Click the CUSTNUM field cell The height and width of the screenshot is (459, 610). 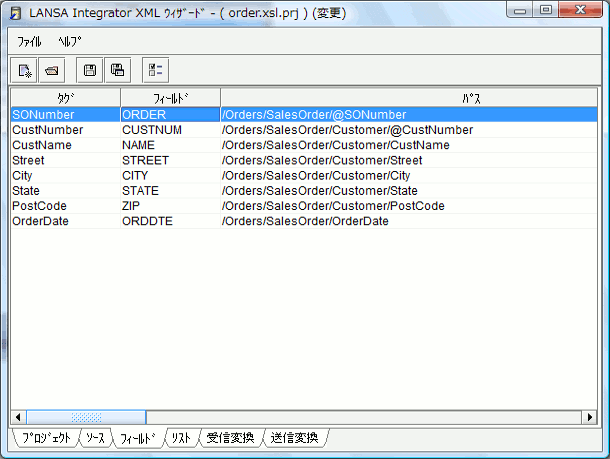[170, 130]
